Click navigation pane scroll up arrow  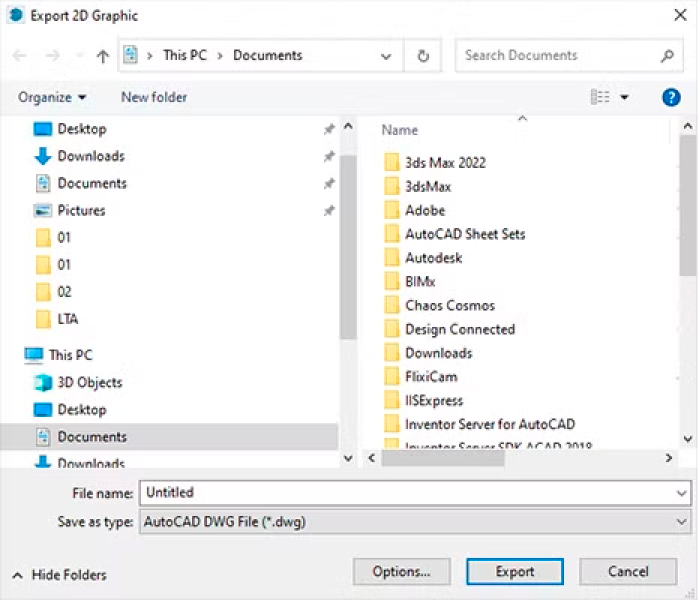point(348,126)
